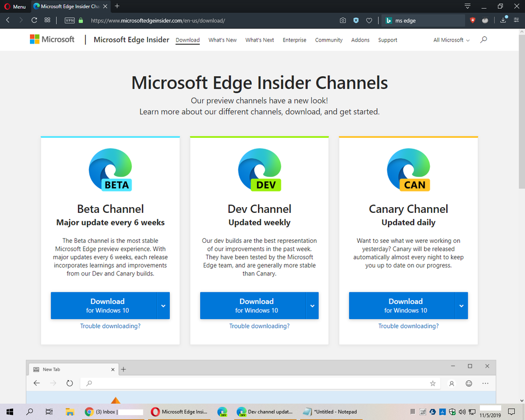
Task: Open a new Opera tab with plus button
Action: click(x=117, y=6)
